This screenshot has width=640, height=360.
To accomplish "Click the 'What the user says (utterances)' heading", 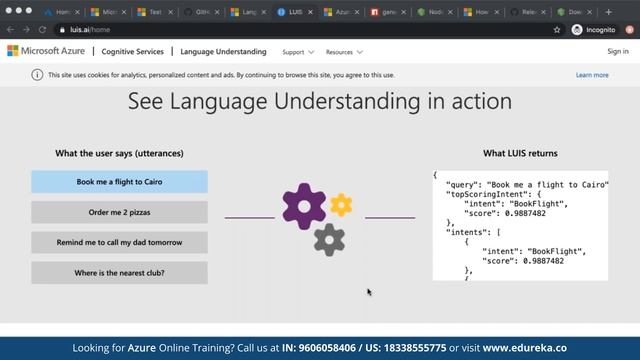I will click(x=119, y=153).
